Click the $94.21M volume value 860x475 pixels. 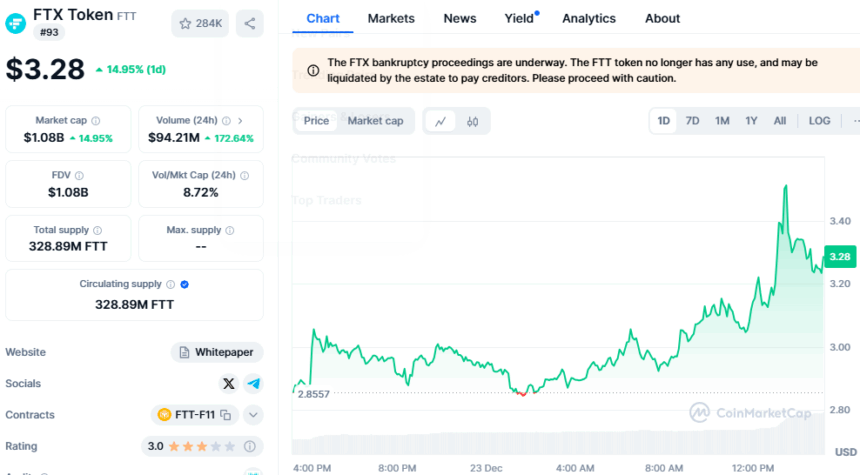173,138
